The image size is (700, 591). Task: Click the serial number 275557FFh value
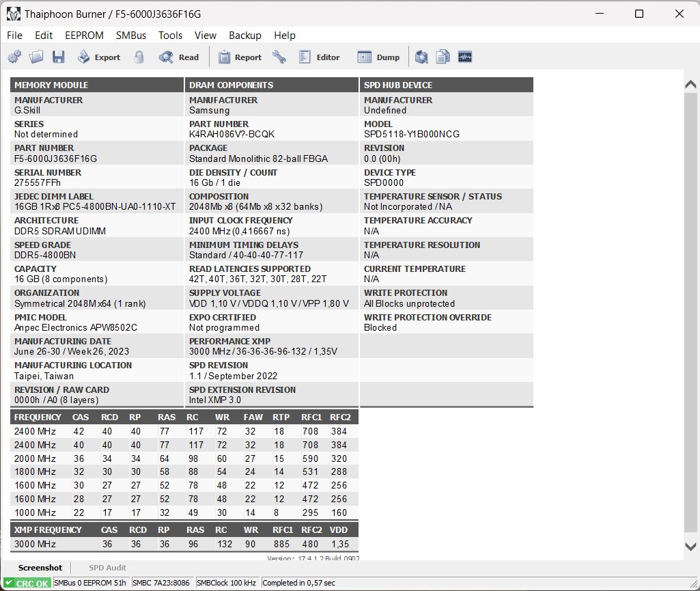[x=38, y=182]
